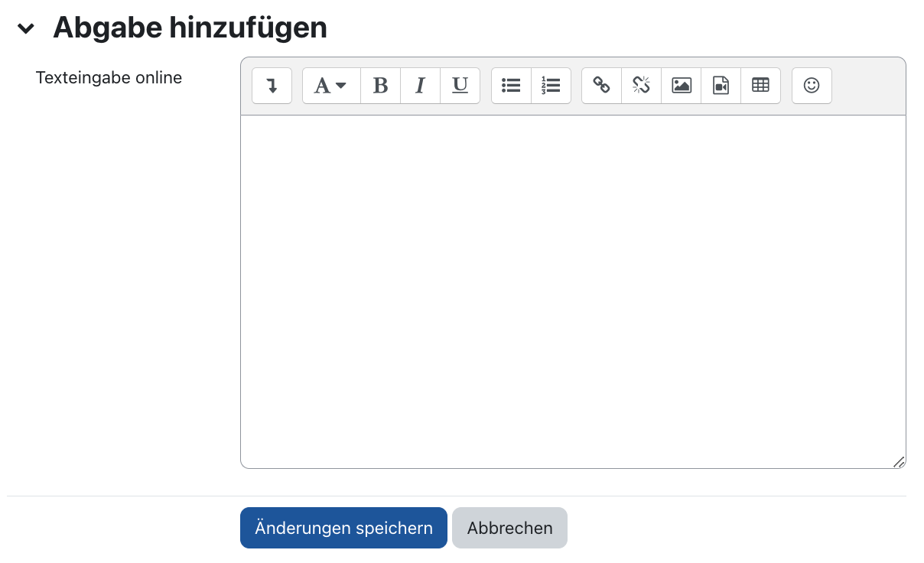This screenshot has width=924, height=563.
Task: Open the font format menu arrow
Action: 340,86
